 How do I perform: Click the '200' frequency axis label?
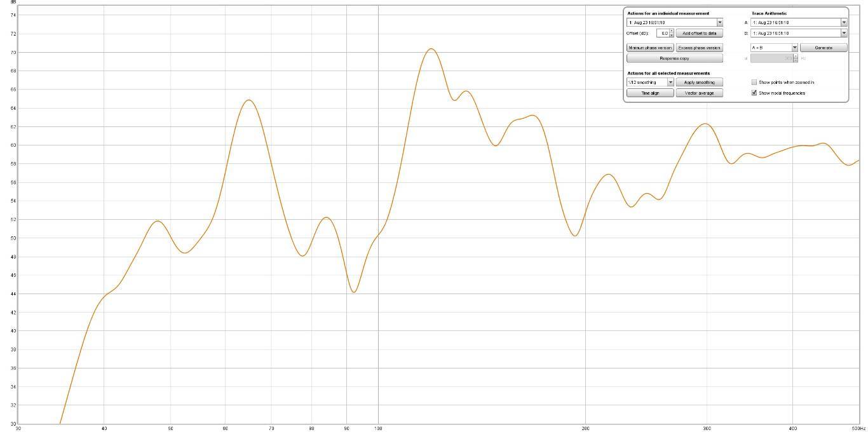click(586, 429)
